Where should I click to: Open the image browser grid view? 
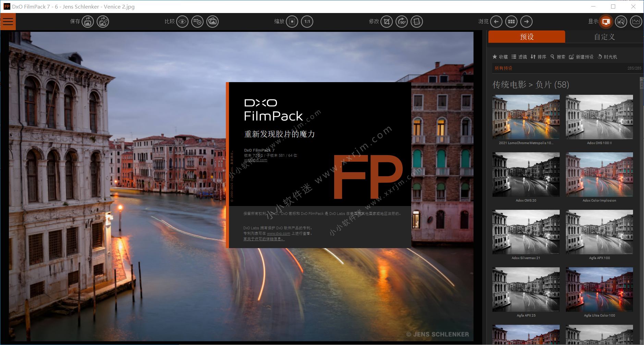[x=511, y=22]
